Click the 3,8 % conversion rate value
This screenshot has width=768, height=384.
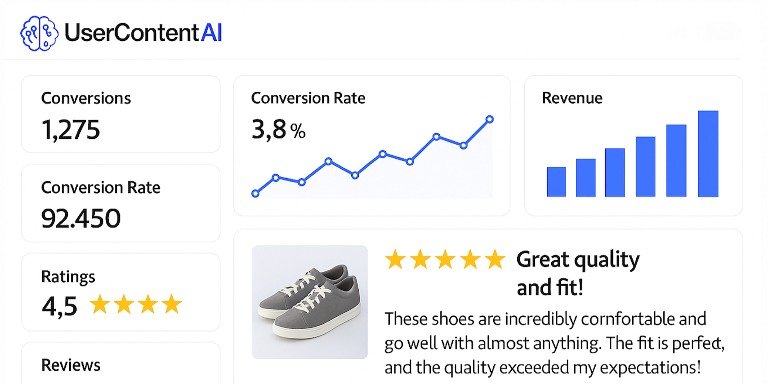pyautogui.click(x=278, y=130)
